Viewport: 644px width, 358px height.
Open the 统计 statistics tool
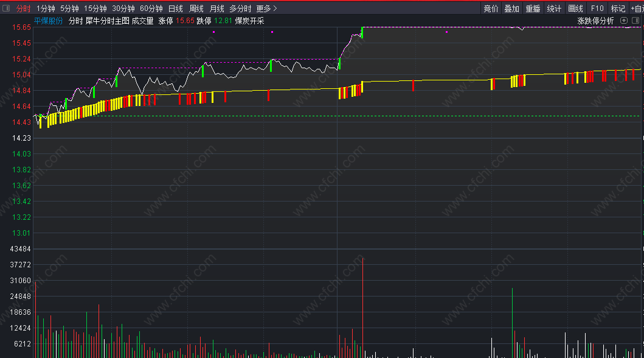click(x=554, y=9)
